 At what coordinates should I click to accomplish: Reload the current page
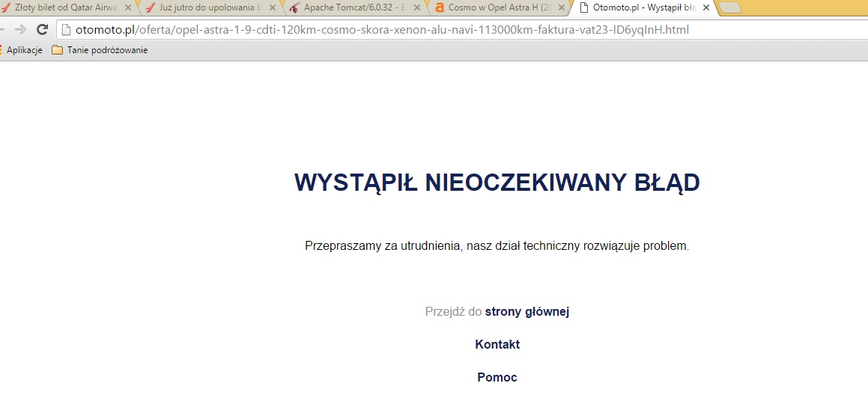coord(42,29)
